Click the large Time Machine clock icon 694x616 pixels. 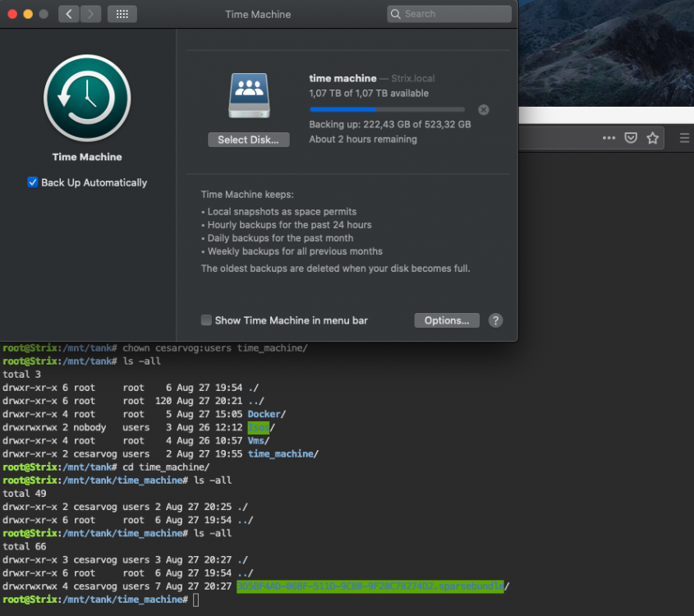point(87,98)
